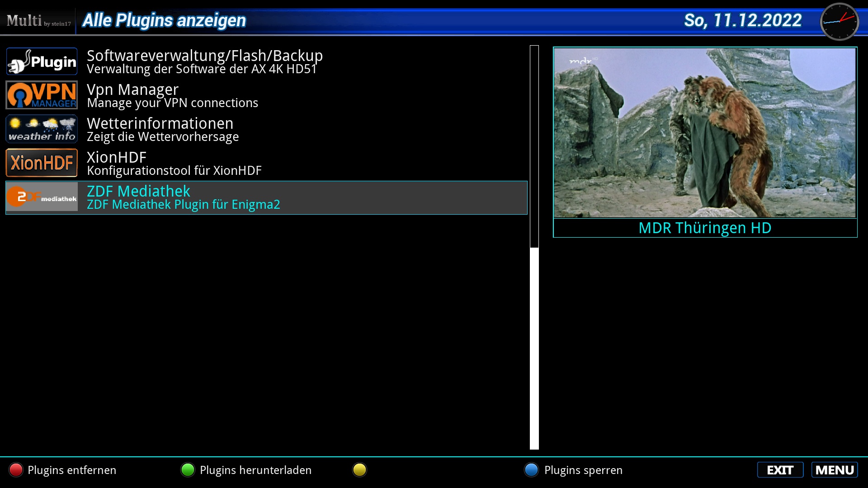868x488 pixels.
Task: Click the VPN Manager plugin icon
Action: pyautogui.click(x=42, y=95)
